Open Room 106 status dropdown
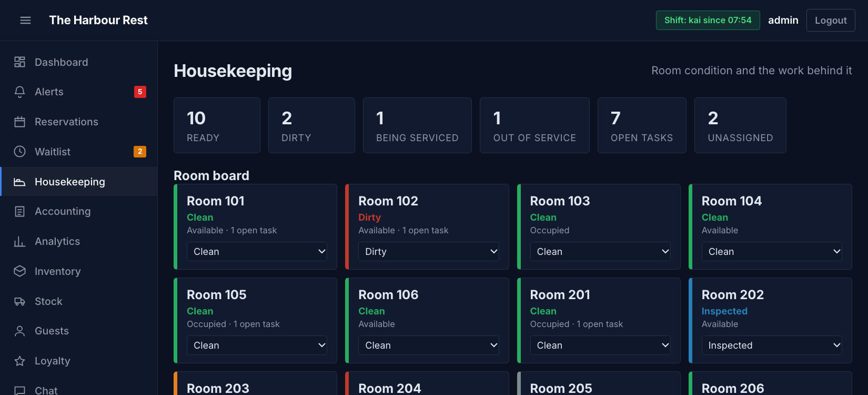Image resolution: width=868 pixels, height=395 pixels. point(429,345)
